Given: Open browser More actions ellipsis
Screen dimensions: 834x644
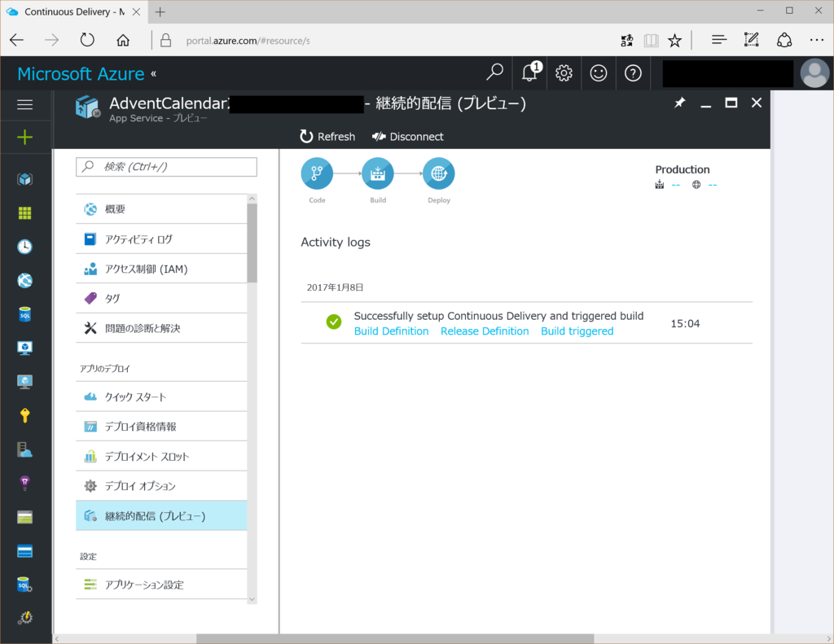Looking at the screenshot, I should 816,40.
